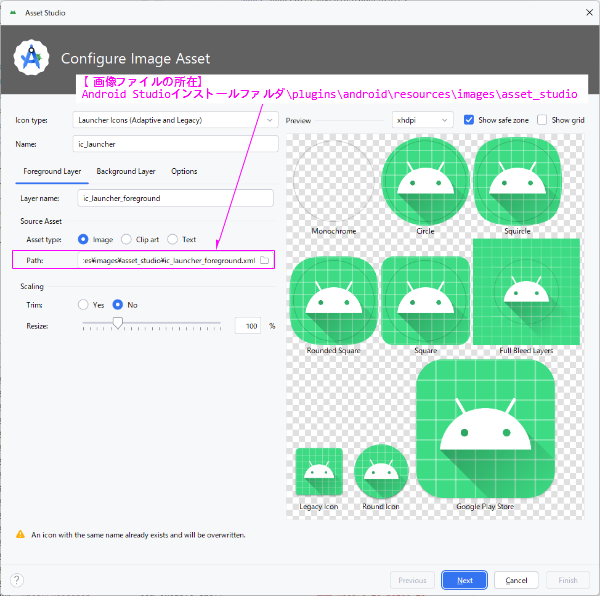Click the help question mark icon
Viewport: 600px width, 596px height.
click(17, 580)
